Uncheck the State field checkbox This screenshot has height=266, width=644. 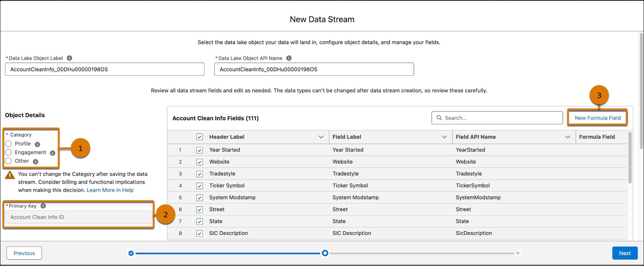point(199,222)
